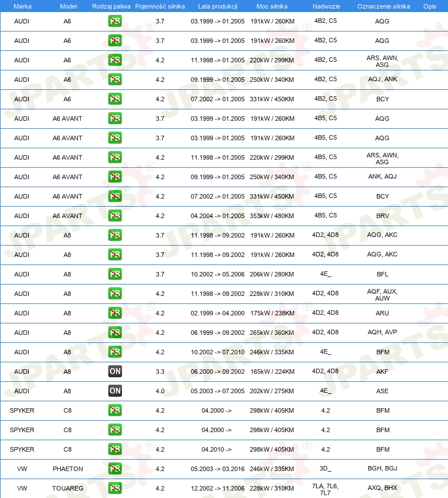The image size is (448, 498).
Task: Select engine codes ANK, AQJ in A6 AVANT row
Action: coord(383,176)
